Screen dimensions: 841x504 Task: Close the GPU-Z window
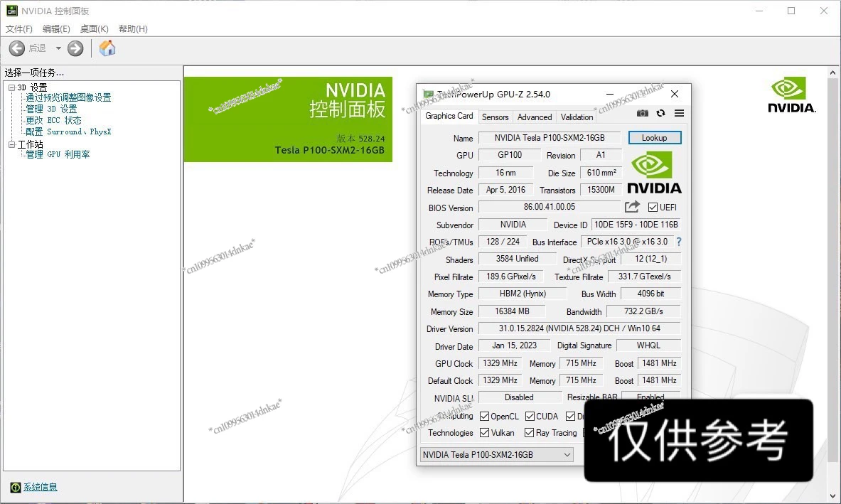[x=675, y=94]
